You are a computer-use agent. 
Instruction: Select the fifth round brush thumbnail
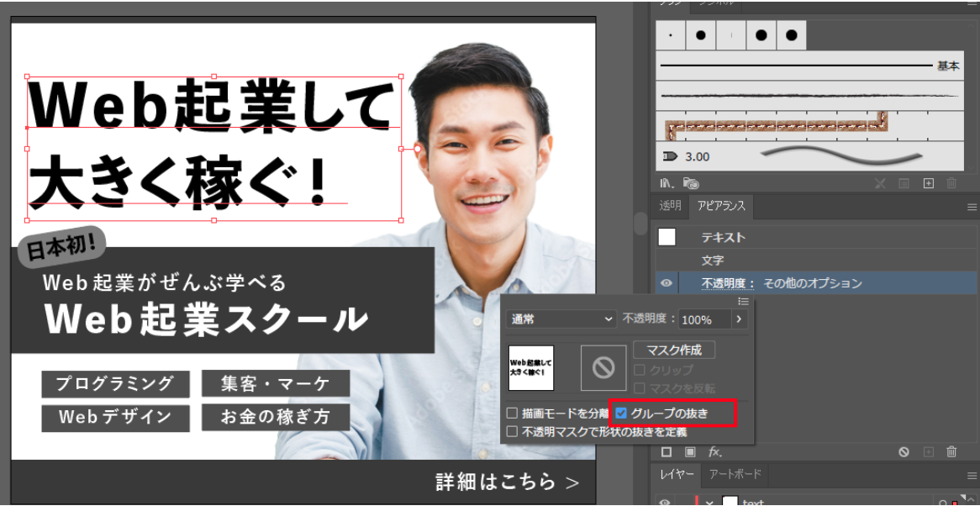click(x=791, y=35)
